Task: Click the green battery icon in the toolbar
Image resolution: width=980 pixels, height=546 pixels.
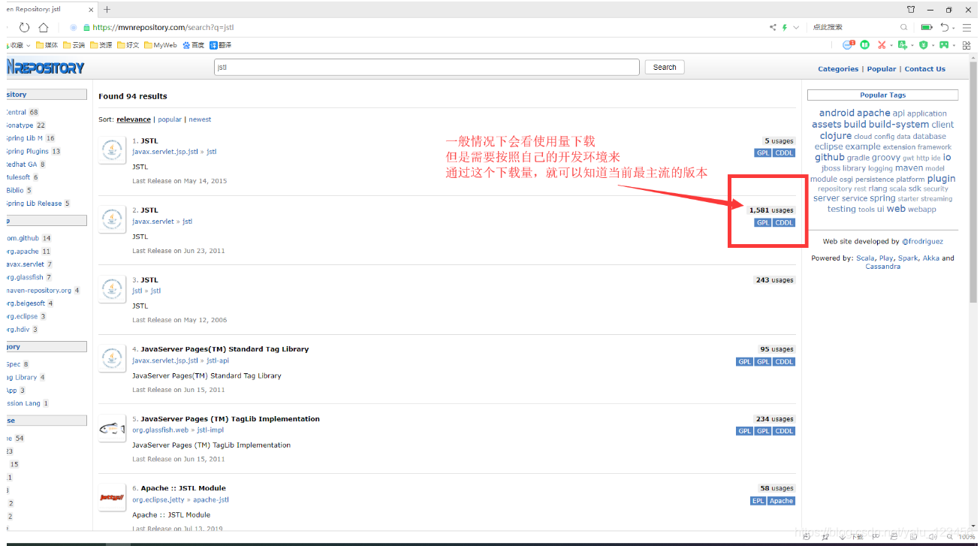Action: coord(927,27)
